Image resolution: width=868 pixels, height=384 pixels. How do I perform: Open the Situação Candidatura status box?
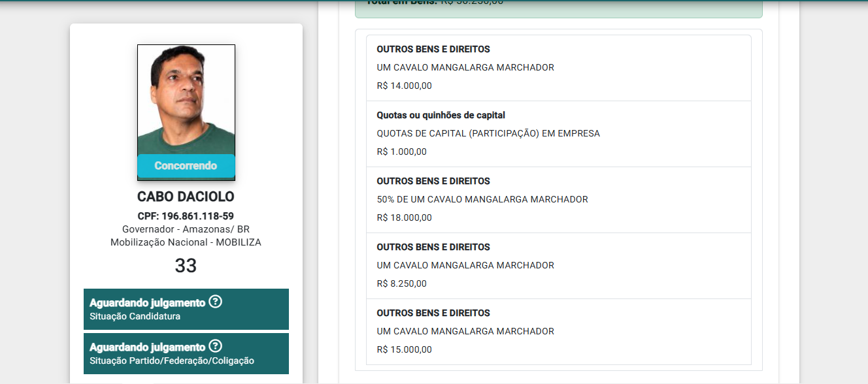[x=186, y=309]
